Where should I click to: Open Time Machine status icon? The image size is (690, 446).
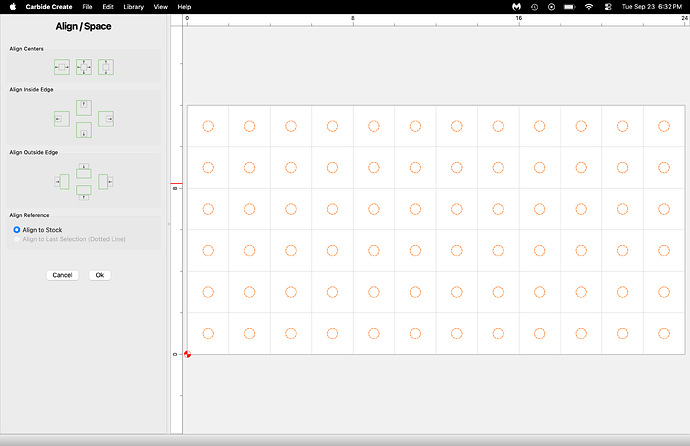click(x=534, y=7)
